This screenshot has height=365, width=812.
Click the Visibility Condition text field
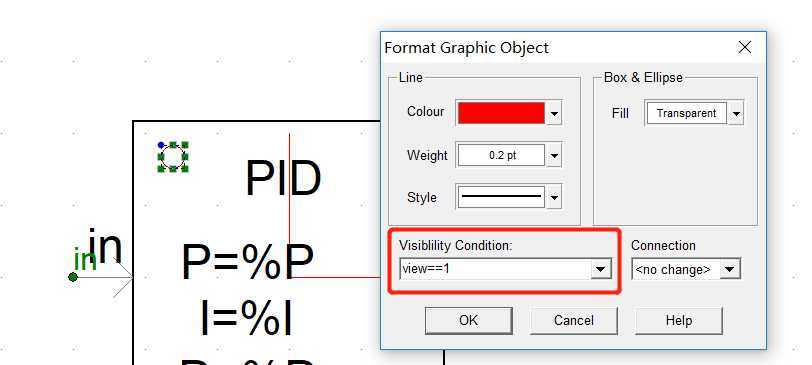point(496,269)
